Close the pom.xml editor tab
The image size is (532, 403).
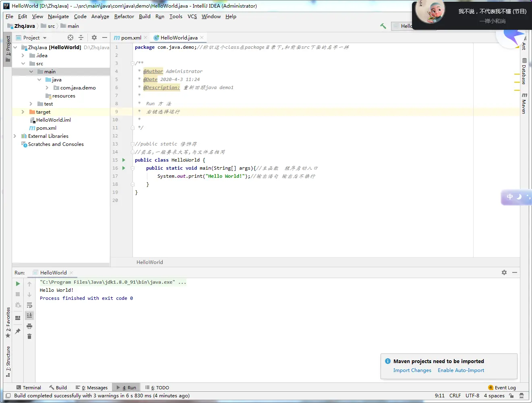[145, 37]
